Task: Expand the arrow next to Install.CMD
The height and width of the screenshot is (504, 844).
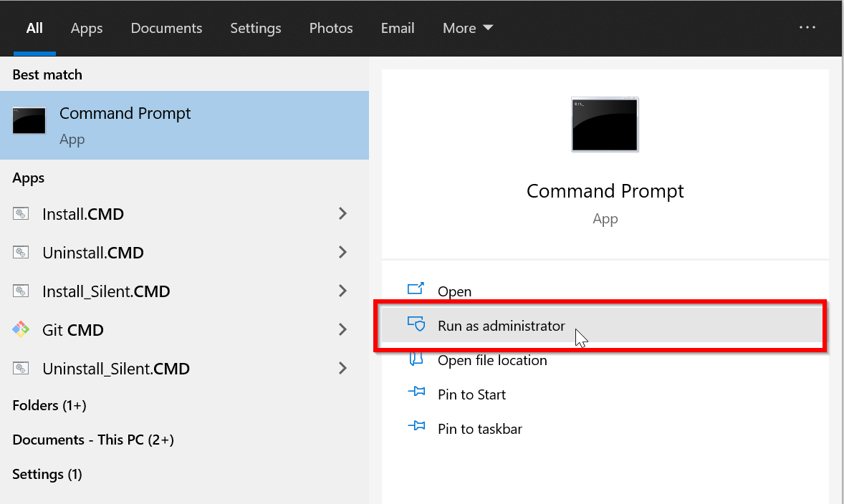Action: click(x=342, y=213)
